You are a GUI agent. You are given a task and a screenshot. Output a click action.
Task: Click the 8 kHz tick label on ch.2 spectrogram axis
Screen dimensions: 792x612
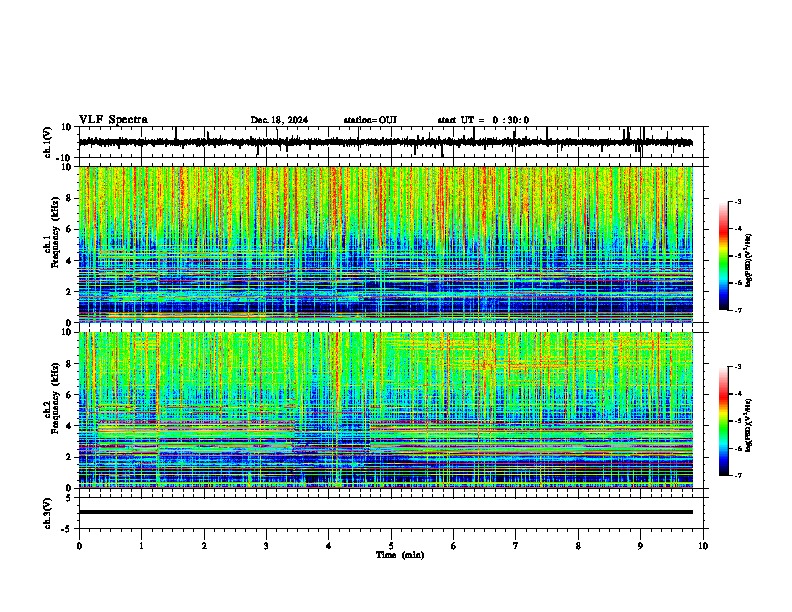click(x=69, y=364)
